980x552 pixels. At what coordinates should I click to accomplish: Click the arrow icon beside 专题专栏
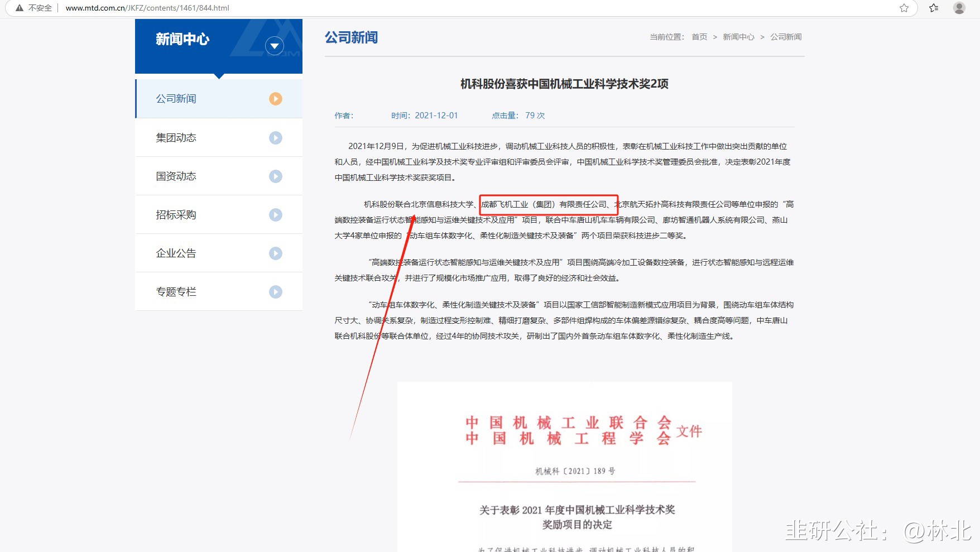tap(276, 292)
